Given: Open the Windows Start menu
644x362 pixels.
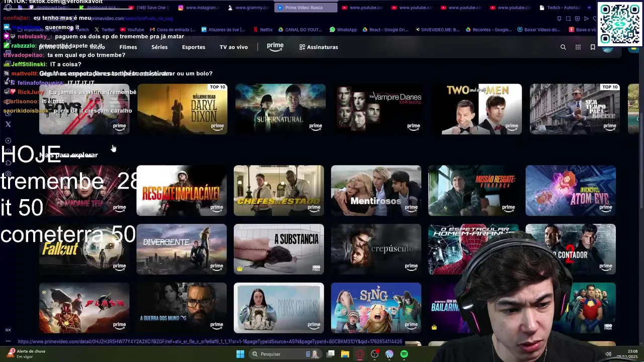Looking at the screenshot, I should tap(240, 354).
